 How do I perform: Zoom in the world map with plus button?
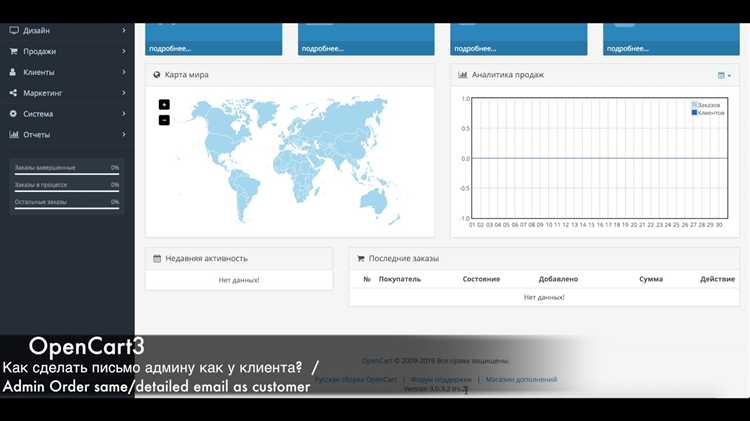[164, 104]
